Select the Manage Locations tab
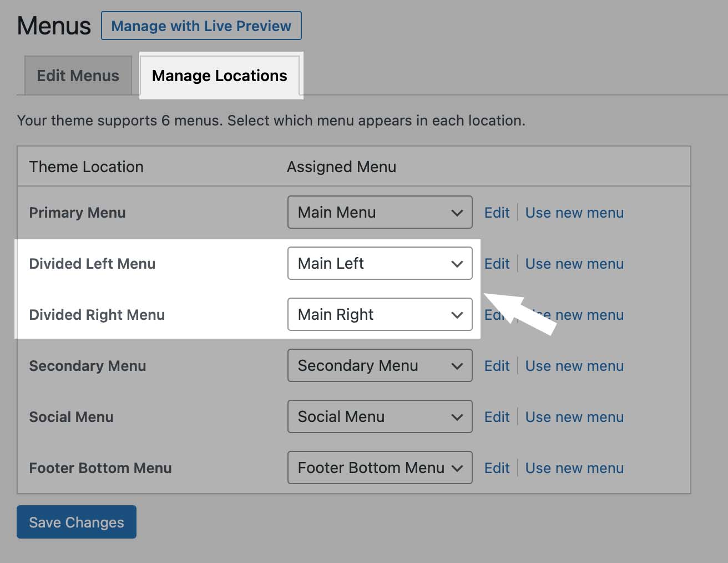 [x=220, y=76]
